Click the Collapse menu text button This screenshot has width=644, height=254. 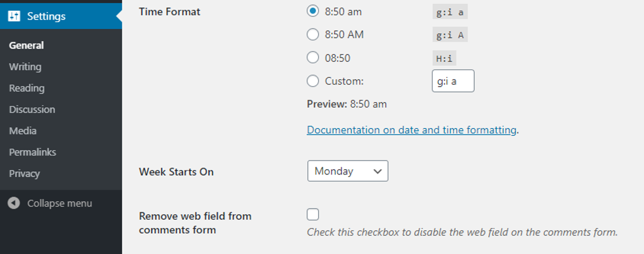[59, 203]
